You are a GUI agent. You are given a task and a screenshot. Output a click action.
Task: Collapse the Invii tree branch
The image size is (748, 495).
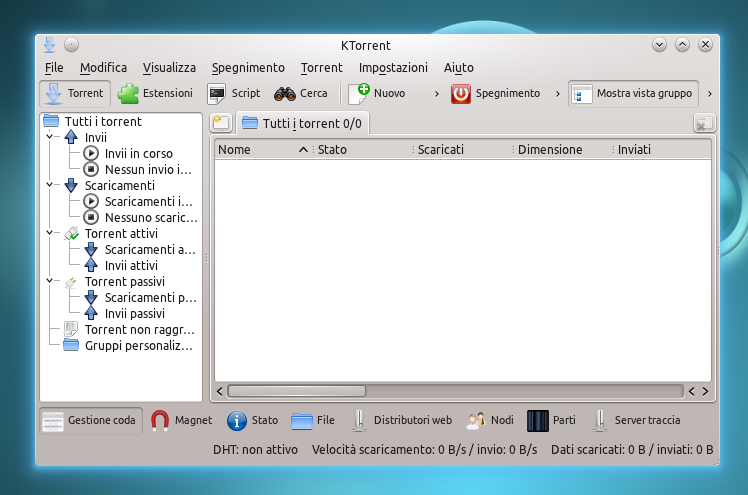[x=50, y=137]
